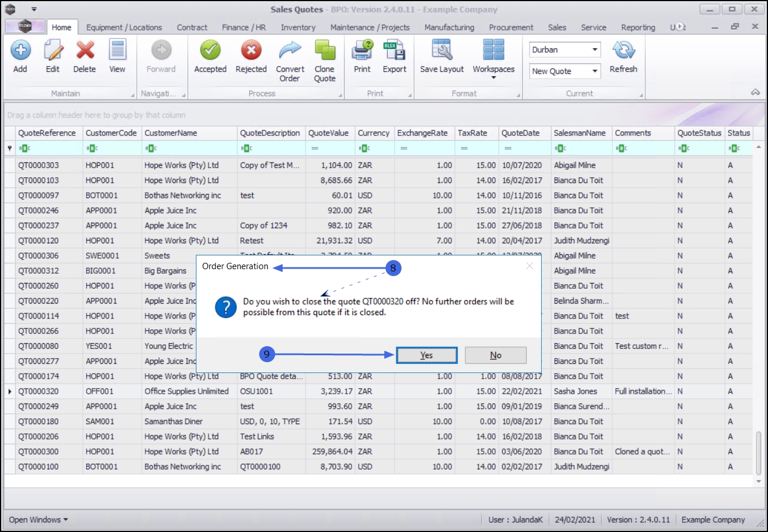This screenshot has width=768, height=532.
Task: Open the New Quote status dropdown
Action: (x=595, y=71)
